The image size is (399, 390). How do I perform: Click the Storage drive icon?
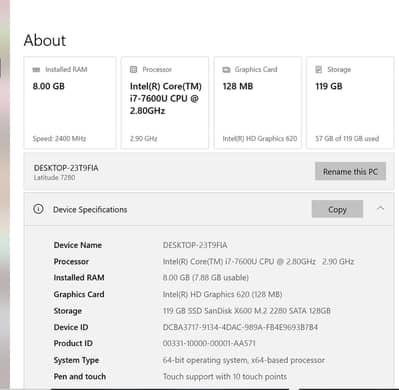click(x=319, y=69)
